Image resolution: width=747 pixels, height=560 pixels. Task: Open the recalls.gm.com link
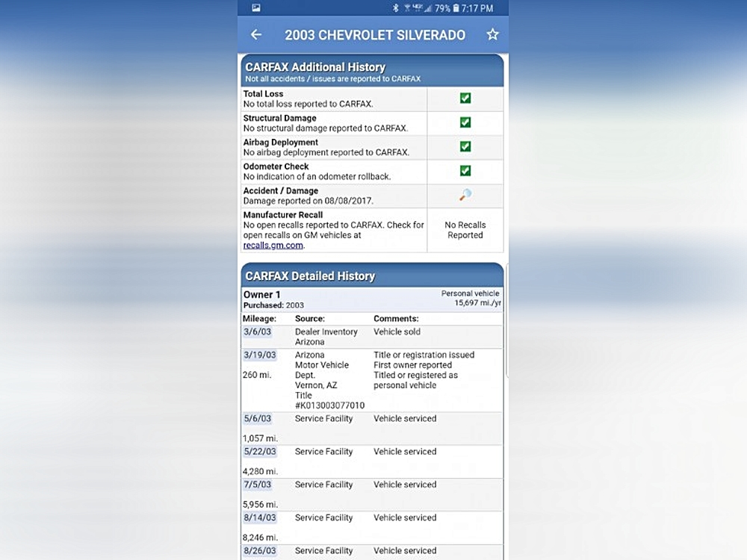point(273,245)
